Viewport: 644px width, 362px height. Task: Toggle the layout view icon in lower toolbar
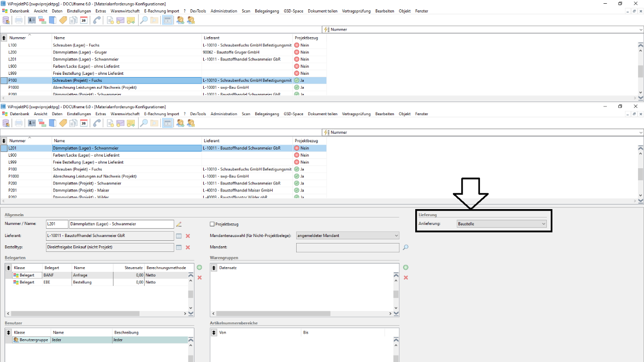click(167, 123)
